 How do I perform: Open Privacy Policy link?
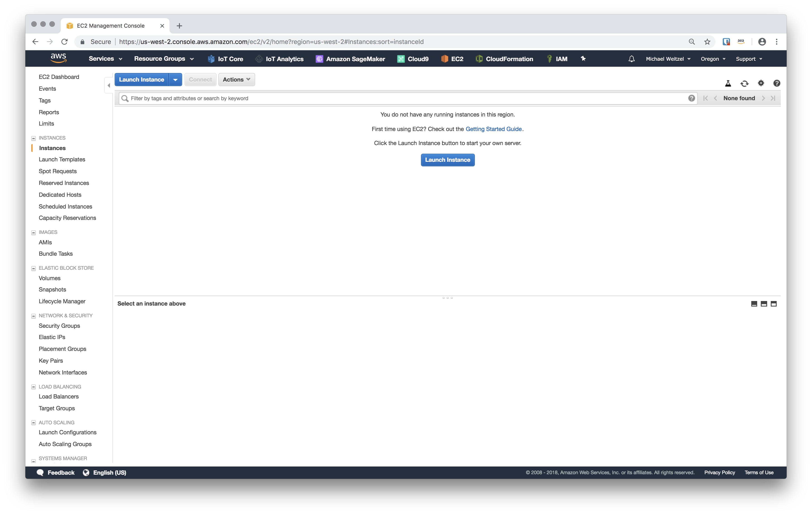pos(719,472)
